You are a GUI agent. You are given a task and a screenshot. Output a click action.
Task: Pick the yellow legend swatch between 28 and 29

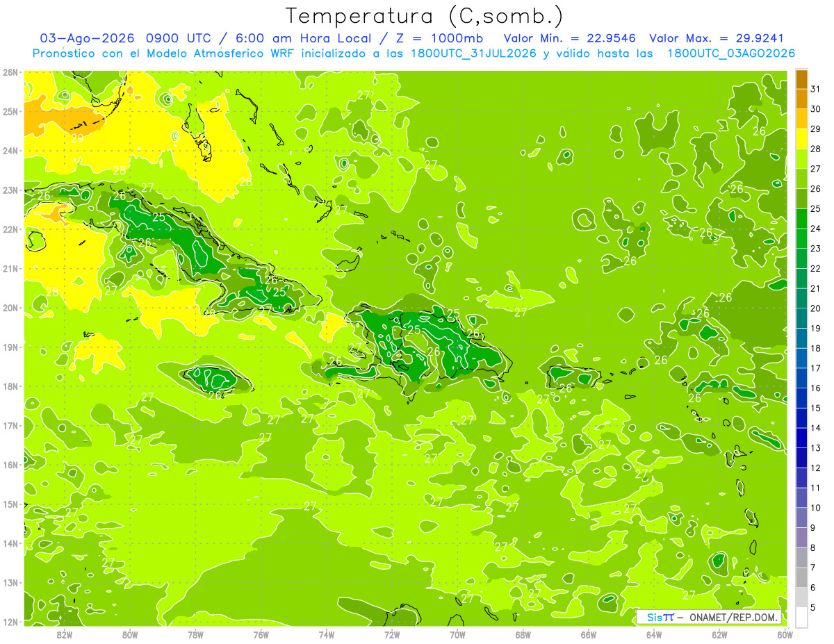(801, 139)
